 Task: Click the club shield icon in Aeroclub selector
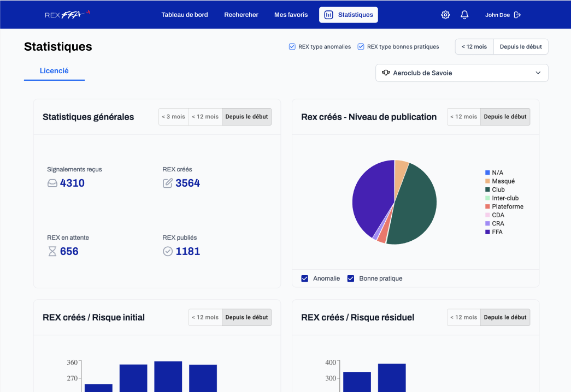coord(386,73)
